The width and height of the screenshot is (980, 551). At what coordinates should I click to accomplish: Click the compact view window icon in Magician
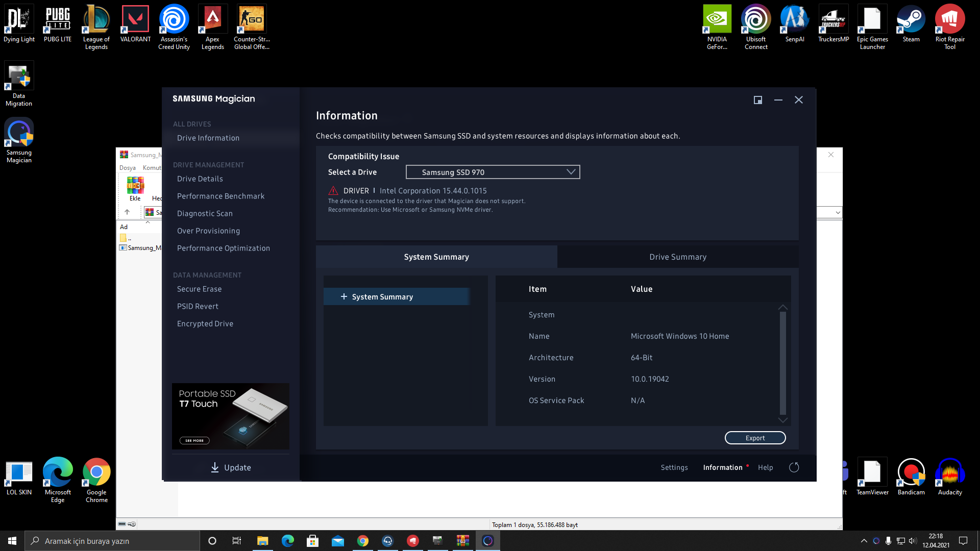(x=758, y=100)
